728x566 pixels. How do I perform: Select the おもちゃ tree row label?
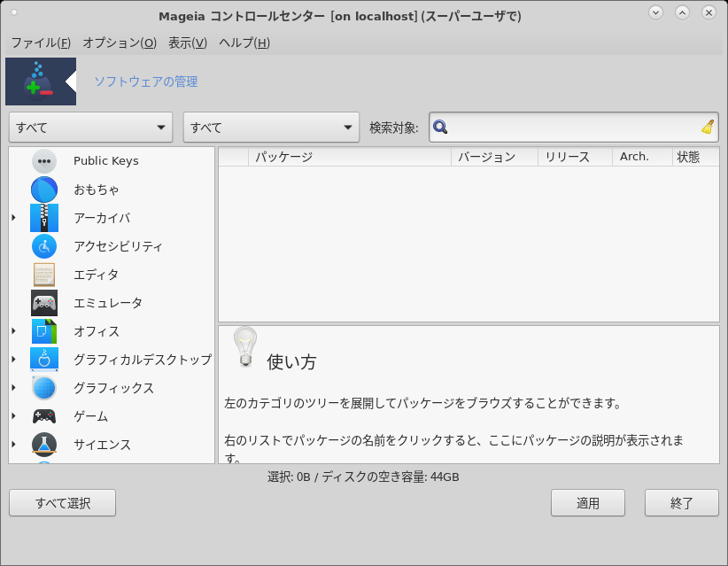click(x=97, y=190)
